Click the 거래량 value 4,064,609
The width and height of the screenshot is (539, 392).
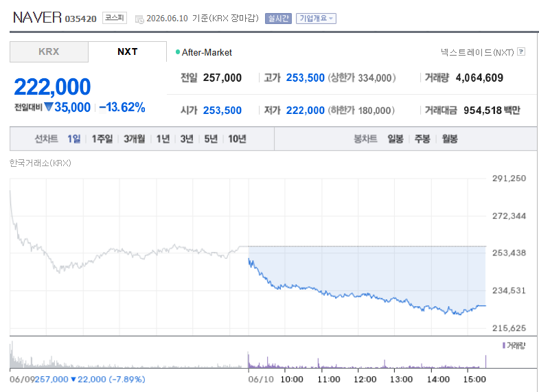479,78
